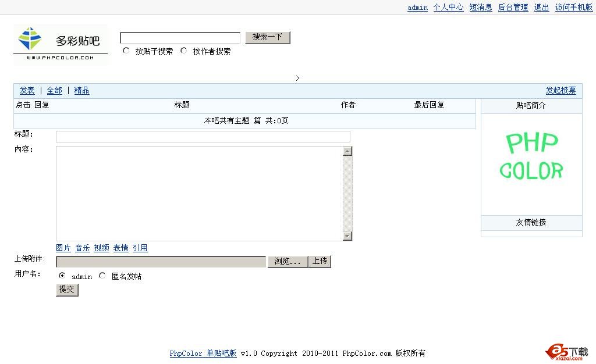The width and height of the screenshot is (596, 364).
Task: Open the emoticon picker via 表情
Action: [x=120, y=248]
